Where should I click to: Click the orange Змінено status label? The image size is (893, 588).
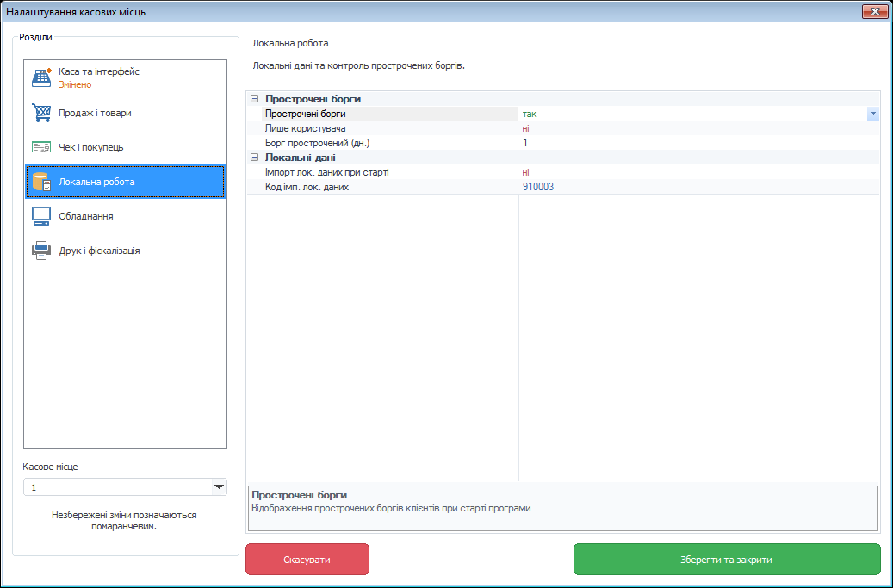click(75, 84)
